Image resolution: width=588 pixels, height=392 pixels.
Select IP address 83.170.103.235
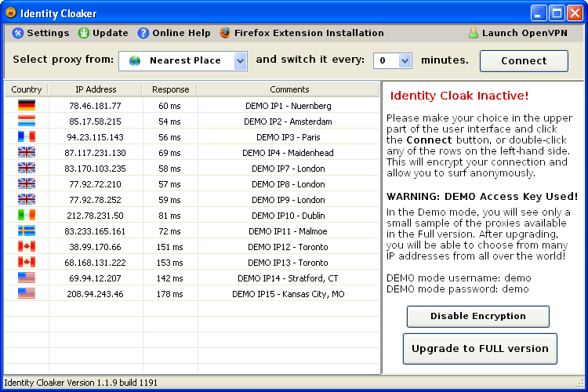coord(95,169)
